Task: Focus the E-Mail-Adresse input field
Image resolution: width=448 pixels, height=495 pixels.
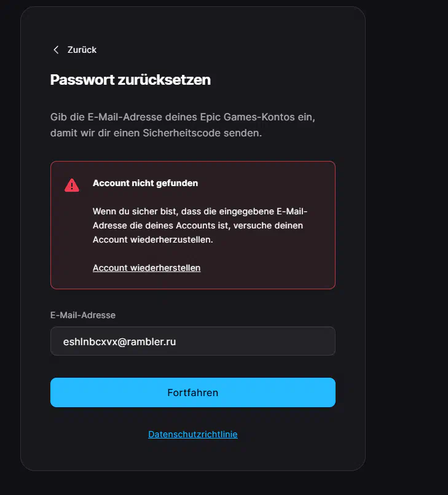Action: point(193,341)
